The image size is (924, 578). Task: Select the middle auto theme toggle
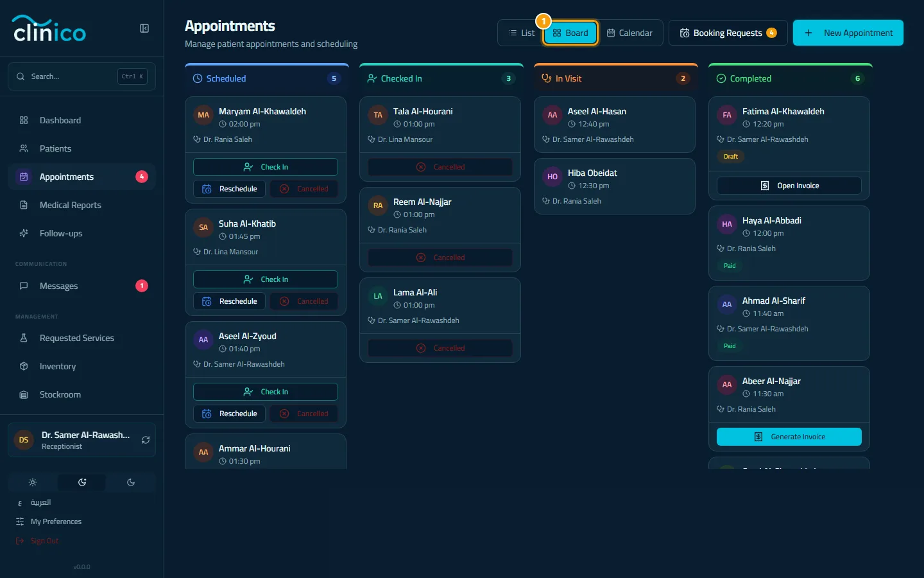[x=82, y=482]
